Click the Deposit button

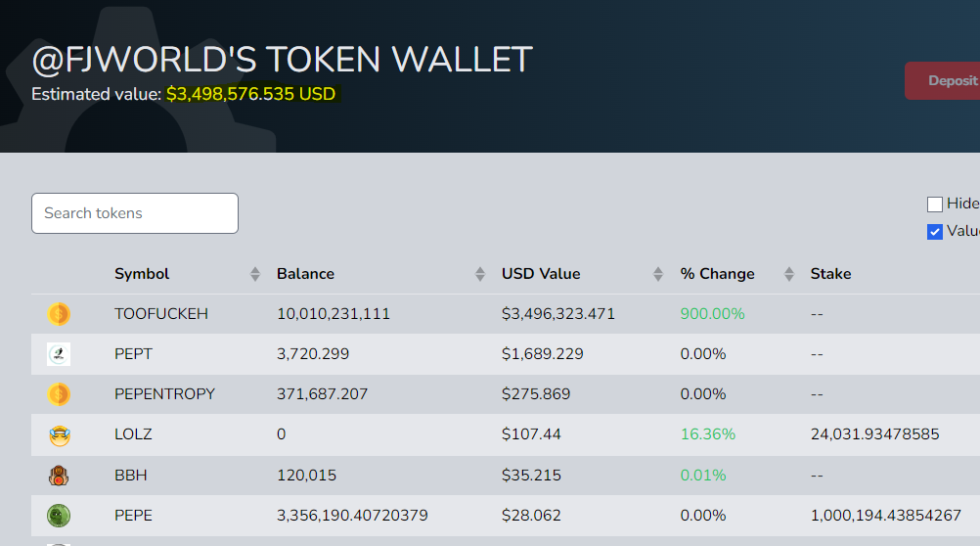(943, 80)
